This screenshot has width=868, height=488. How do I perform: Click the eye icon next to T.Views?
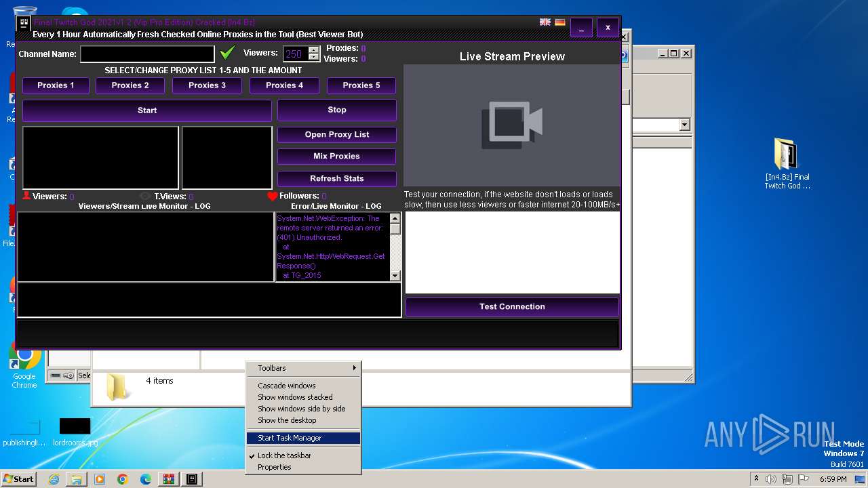tap(145, 197)
